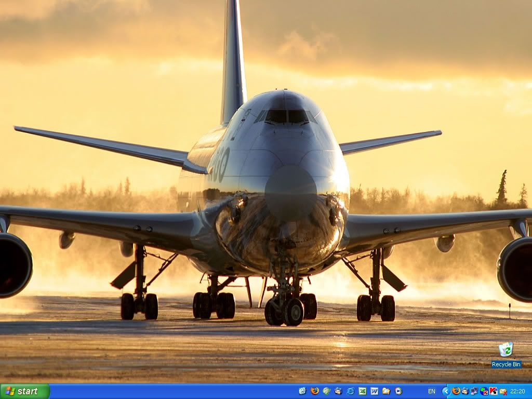The height and width of the screenshot is (399, 532).
Task: Click the network connection tray icon
Action: [x=474, y=391]
